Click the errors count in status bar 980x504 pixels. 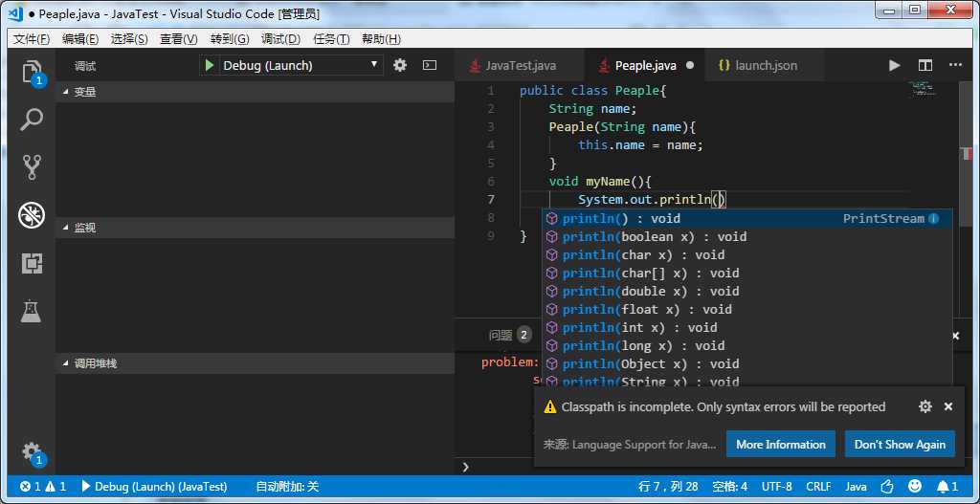(31, 486)
